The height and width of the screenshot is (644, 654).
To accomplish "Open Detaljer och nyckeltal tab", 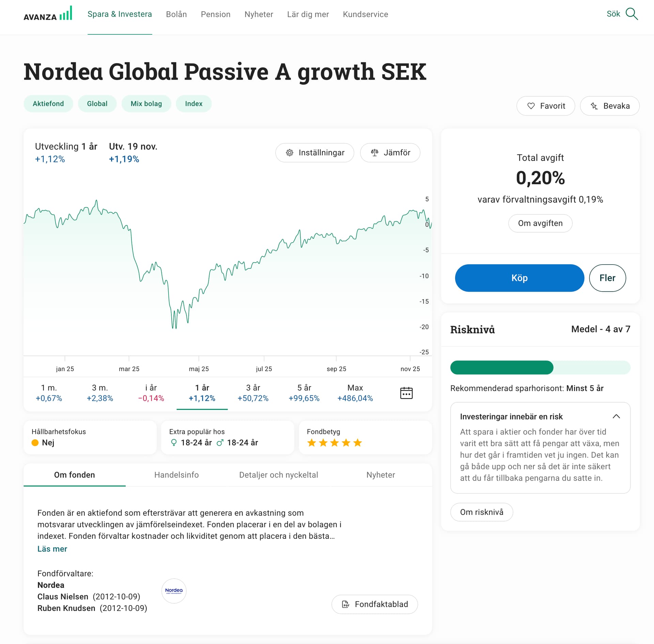I will 279,475.
